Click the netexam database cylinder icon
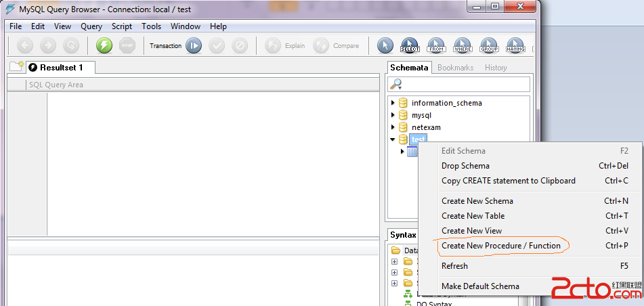 coord(403,127)
